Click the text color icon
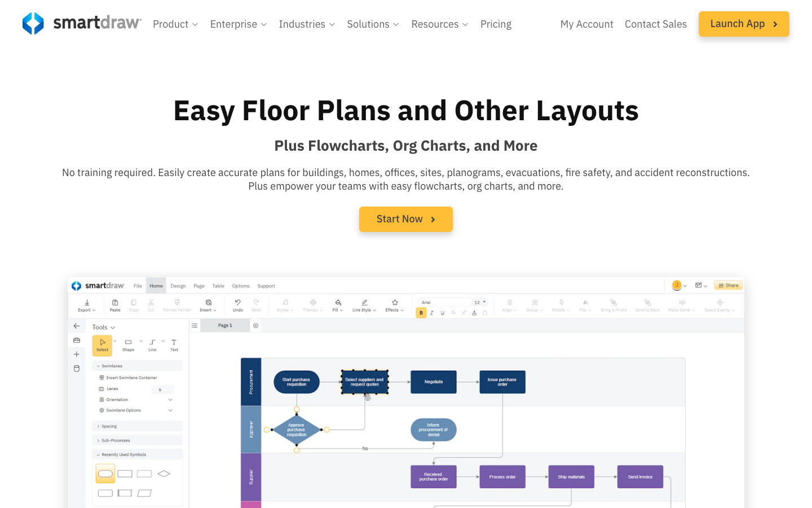Screen dimensions: 812x508 474,313
